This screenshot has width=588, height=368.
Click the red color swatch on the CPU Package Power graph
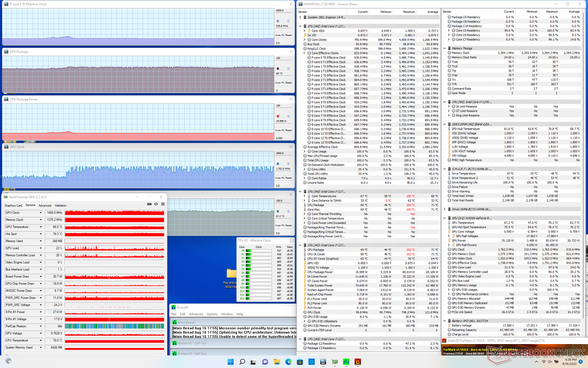278,116
